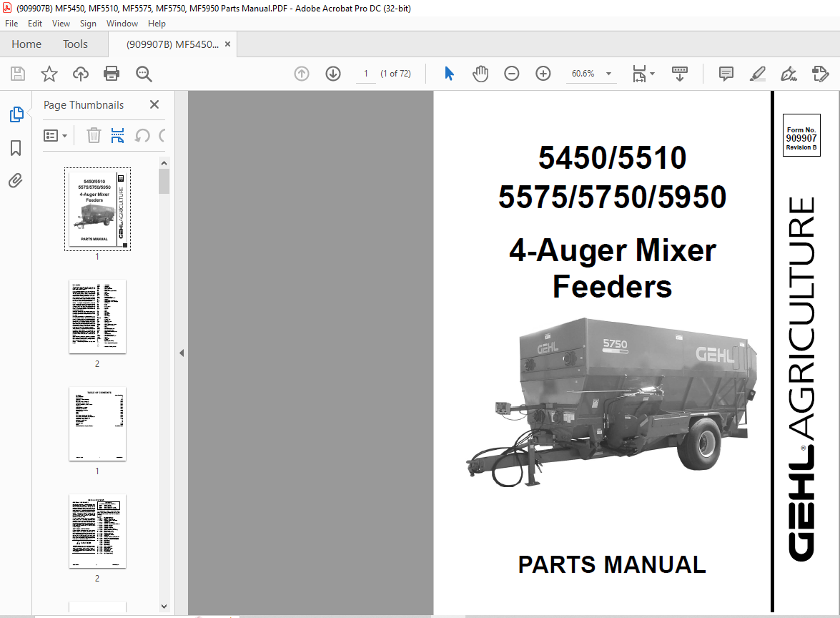Go to next page arrow
The image size is (840, 618).
[333, 74]
